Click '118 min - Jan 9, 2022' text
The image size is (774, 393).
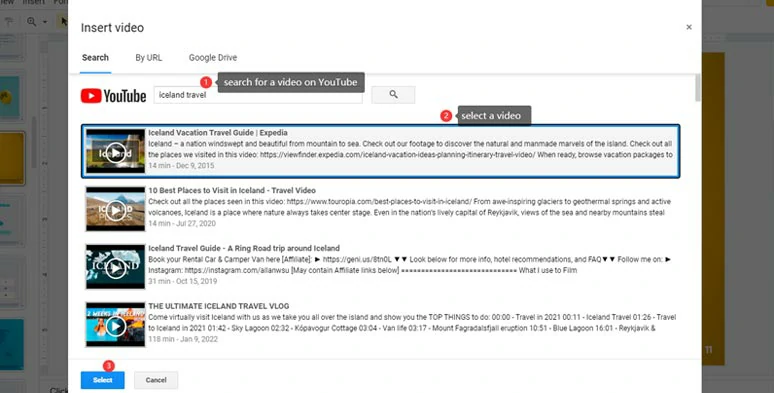(x=182, y=339)
